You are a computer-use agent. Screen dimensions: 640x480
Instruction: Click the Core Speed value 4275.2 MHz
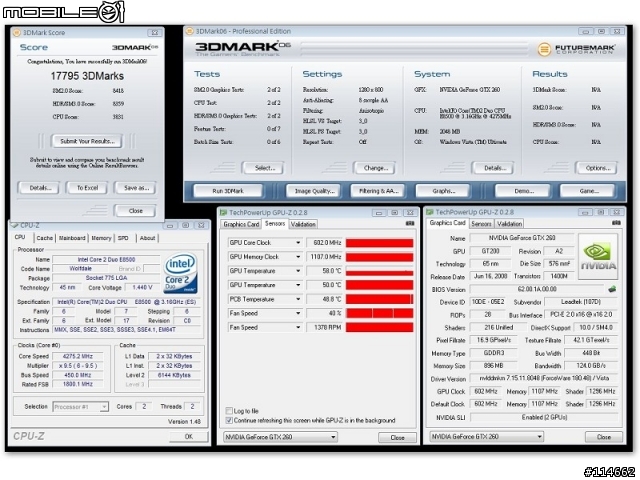pyautogui.click(x=78, y=356)
